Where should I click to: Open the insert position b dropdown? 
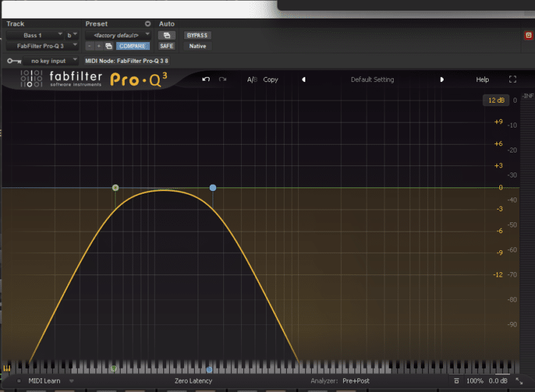(x=72, y=35)
